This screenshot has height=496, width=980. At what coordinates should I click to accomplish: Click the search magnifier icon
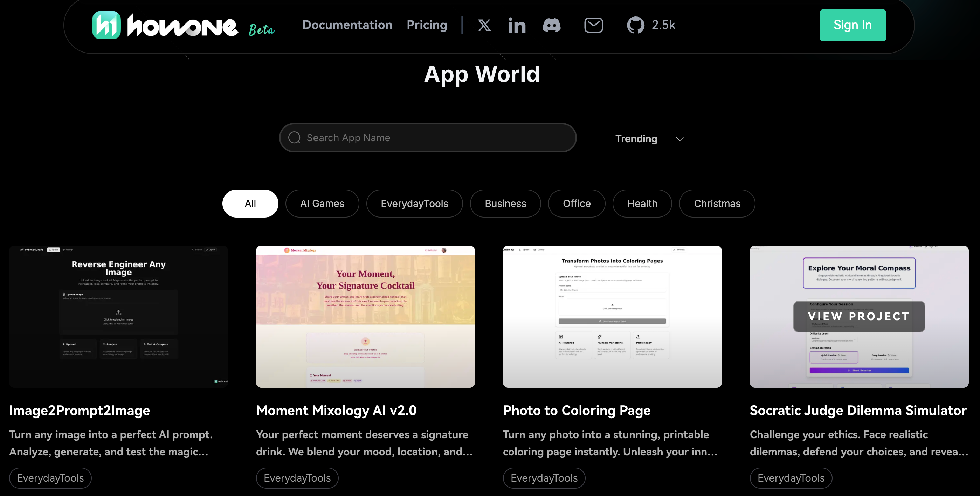point(294,138)
